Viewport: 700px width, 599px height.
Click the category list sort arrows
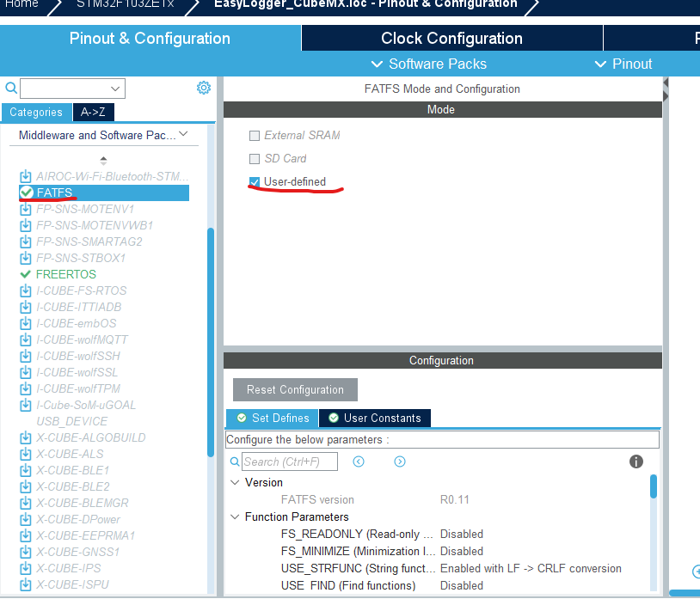(103, 160)
